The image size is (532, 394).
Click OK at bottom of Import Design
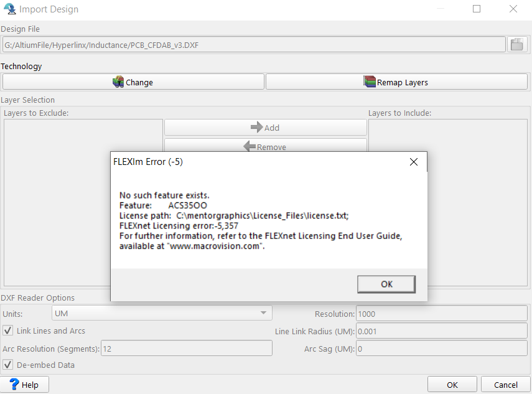(x=452, y=385)
